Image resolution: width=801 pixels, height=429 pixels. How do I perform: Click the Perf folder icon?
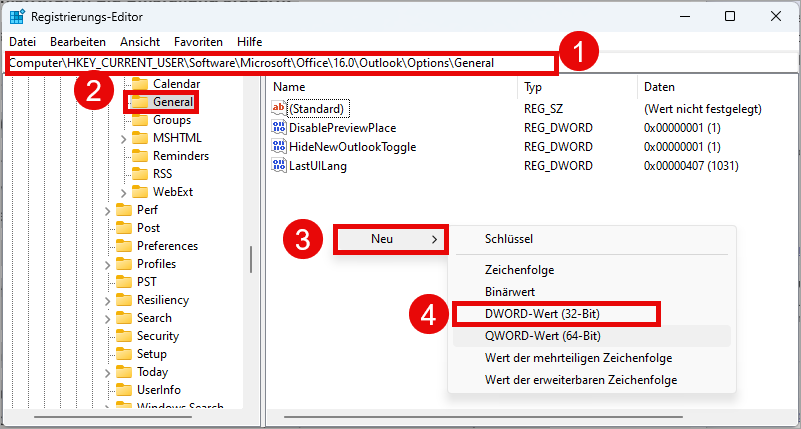[x=124, y=210]
